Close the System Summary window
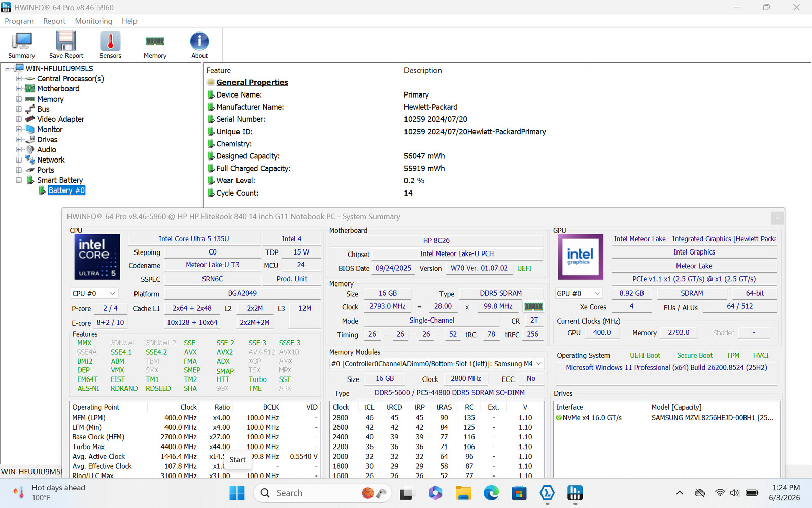 777,218
